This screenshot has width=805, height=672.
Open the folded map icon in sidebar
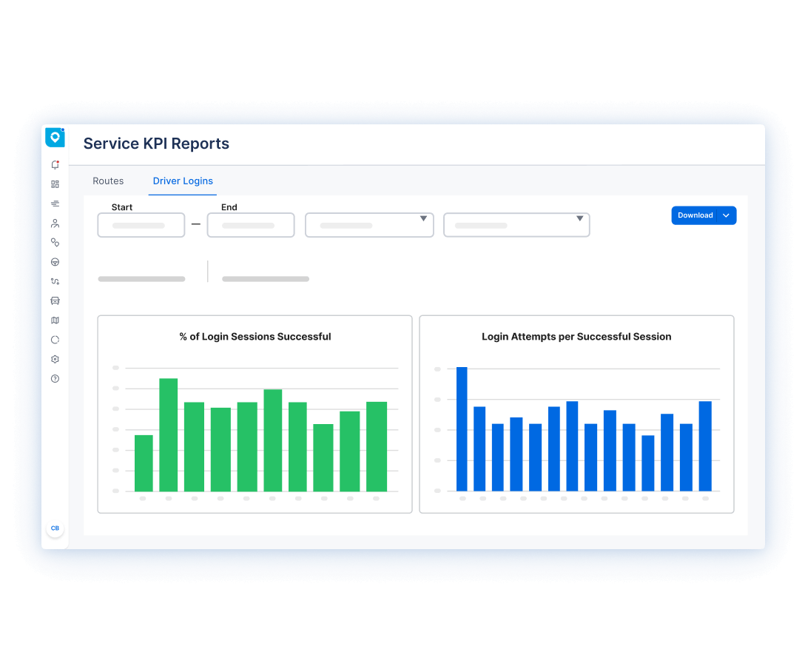pyautogui.click(x=55, y=320)
